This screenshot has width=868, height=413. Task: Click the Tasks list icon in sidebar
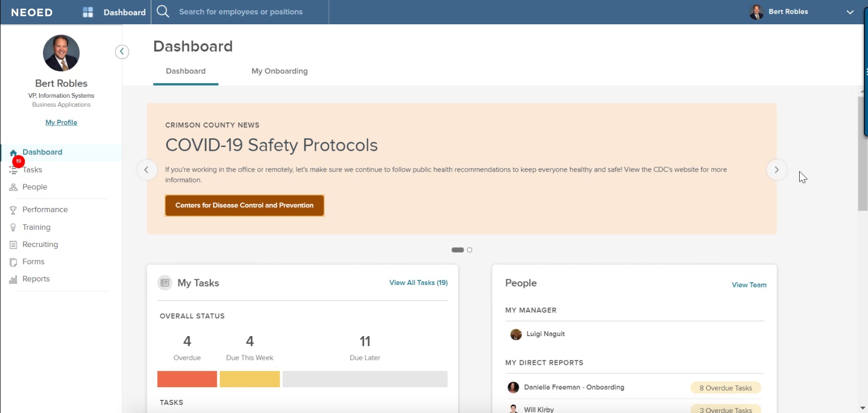tap(13, 171)
